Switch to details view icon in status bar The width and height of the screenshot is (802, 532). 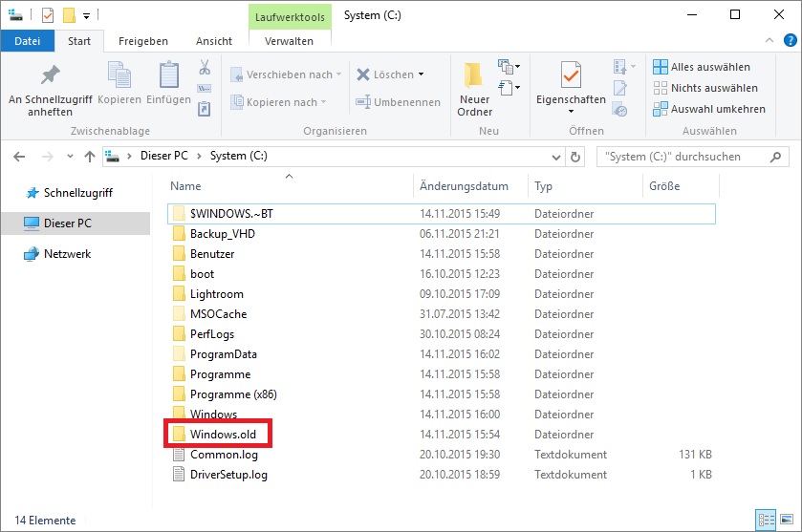[766, 521]
